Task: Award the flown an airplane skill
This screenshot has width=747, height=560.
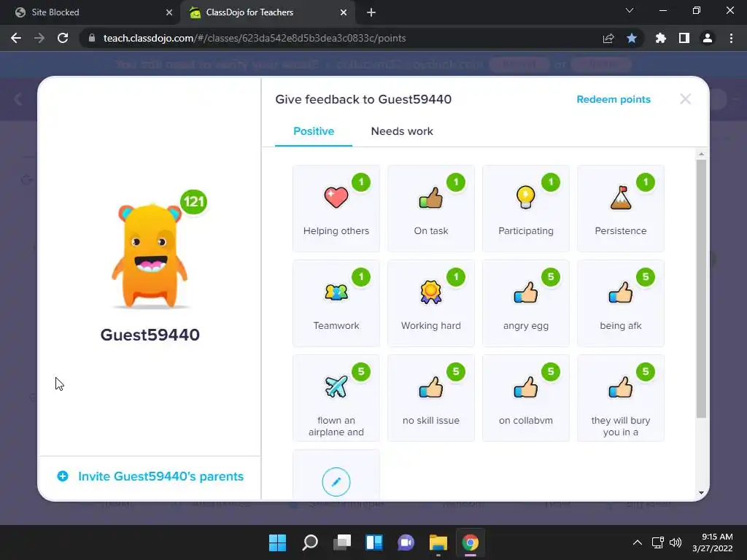Action: (336, 397)
